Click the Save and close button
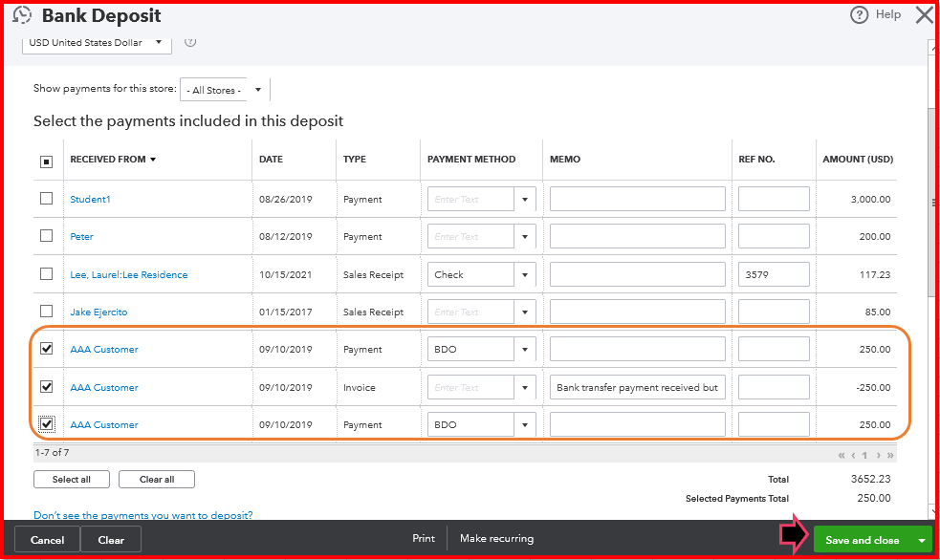The width and height of the screenshot is (940, 560). (863, 540)
